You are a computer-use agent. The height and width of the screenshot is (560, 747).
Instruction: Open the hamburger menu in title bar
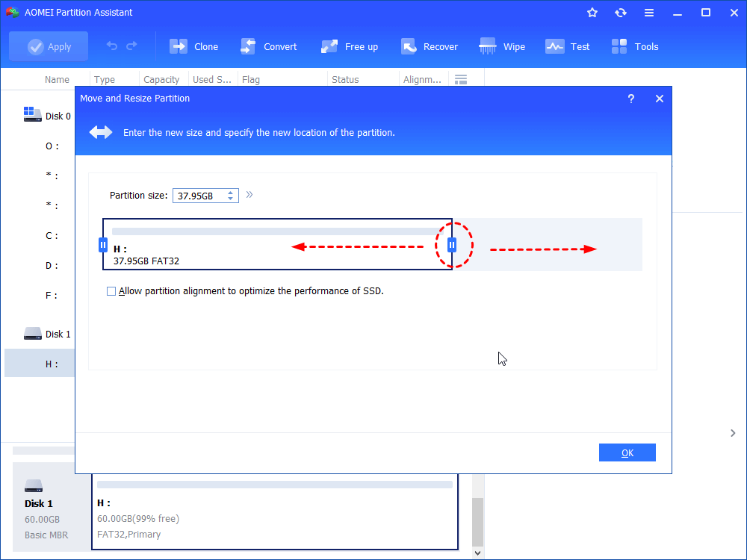tap(649, 13)
